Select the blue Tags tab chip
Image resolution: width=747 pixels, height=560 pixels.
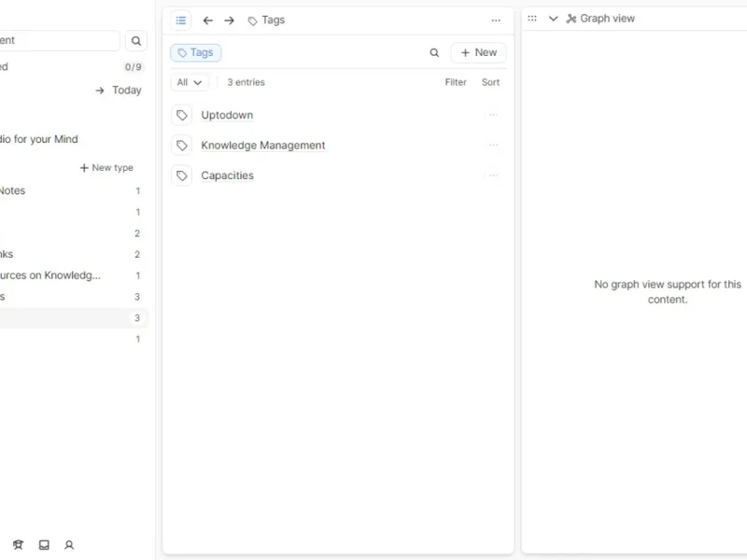click(x=196, y=52)
